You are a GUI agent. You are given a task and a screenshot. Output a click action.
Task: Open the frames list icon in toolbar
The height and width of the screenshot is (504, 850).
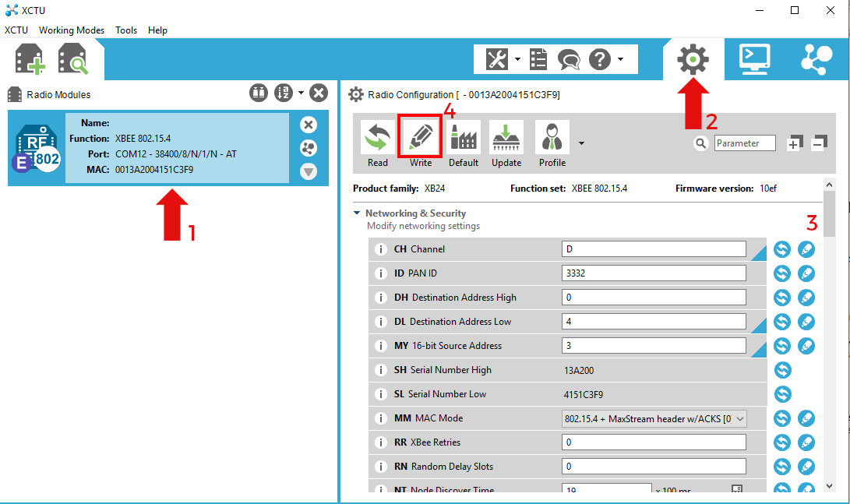click(538, 59)
